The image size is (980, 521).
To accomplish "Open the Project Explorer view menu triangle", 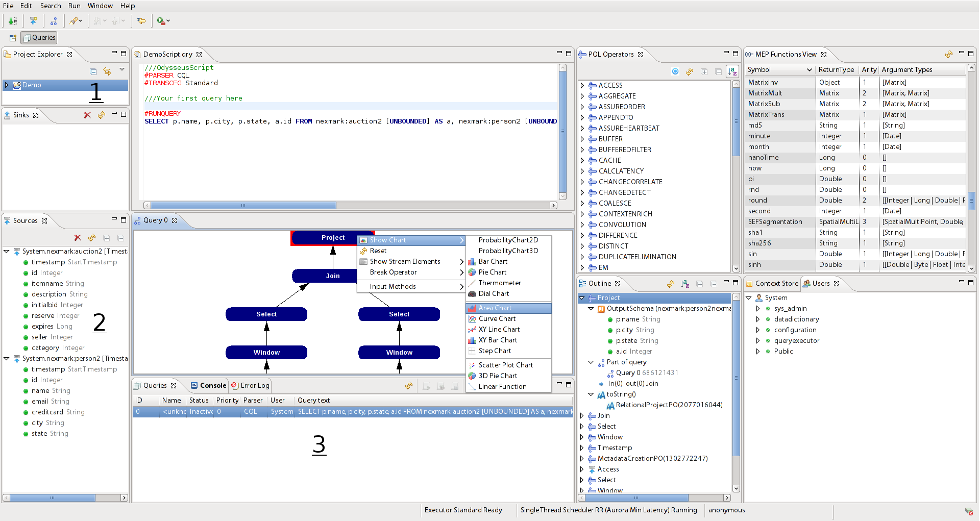I will pos(122,69).
